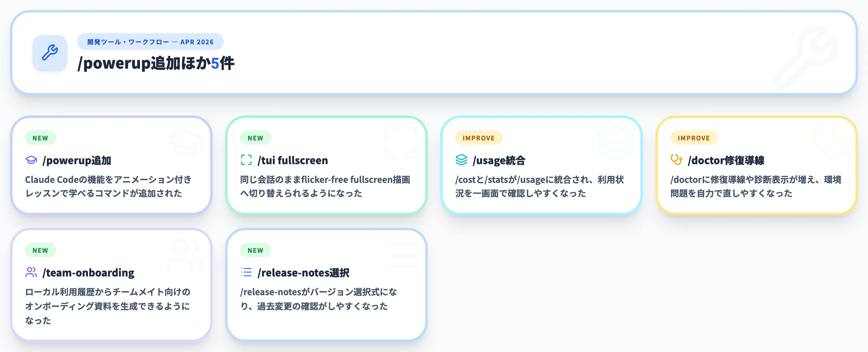Click the NEW badge on the /powerup追加 card

coord(41,138)
